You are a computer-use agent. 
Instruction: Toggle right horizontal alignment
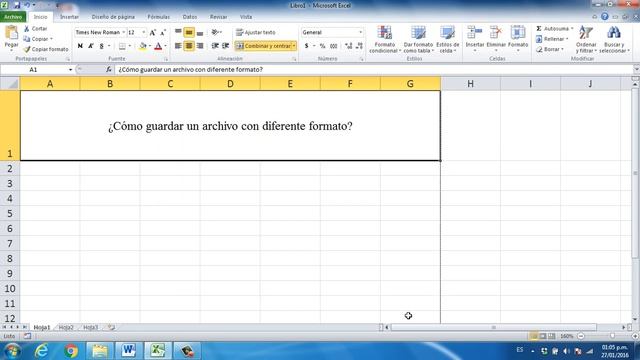click(x=200, y=46)
